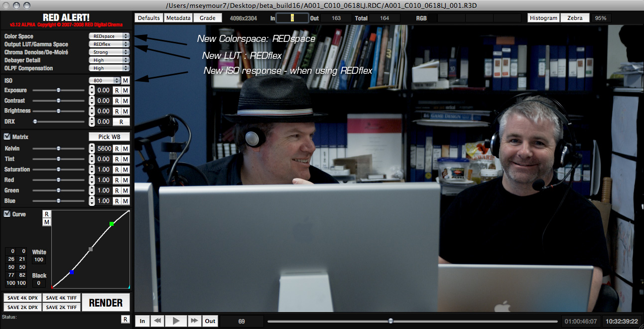
Task: Click the M button for Brightness
Action: [126, 111]
